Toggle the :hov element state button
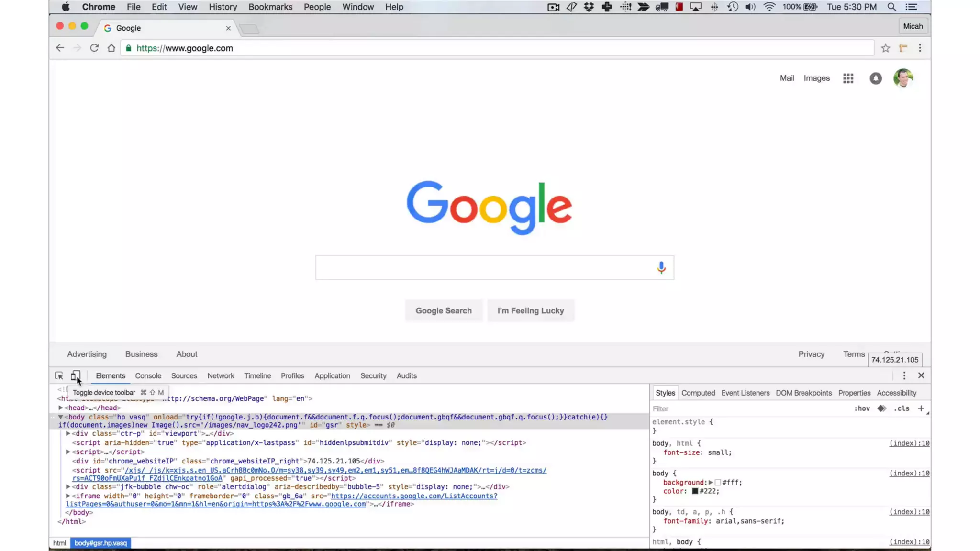Viewport: 980px width, 551px height. click(x=862, y=408)
